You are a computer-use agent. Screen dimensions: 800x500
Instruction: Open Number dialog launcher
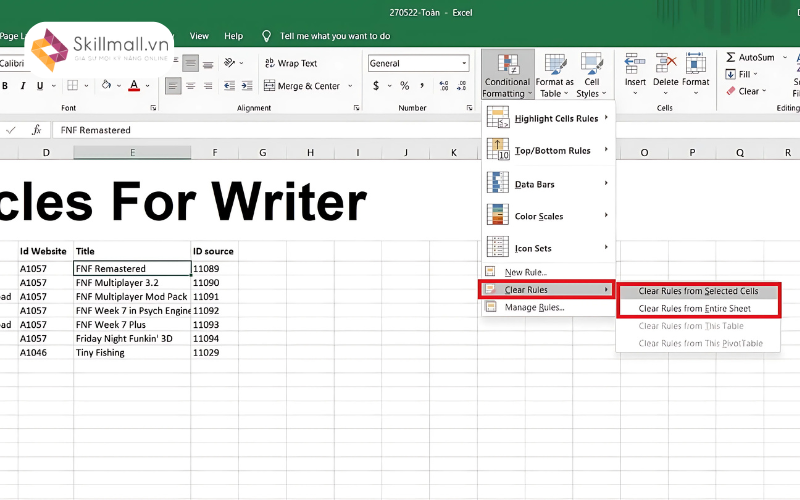point(469,108)
